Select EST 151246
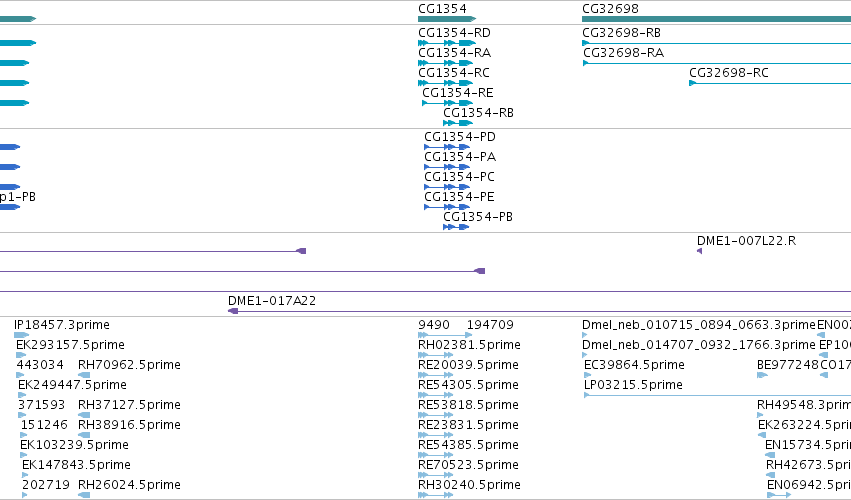The height and width of the screenshot is (500, 851). coord(44,425)
